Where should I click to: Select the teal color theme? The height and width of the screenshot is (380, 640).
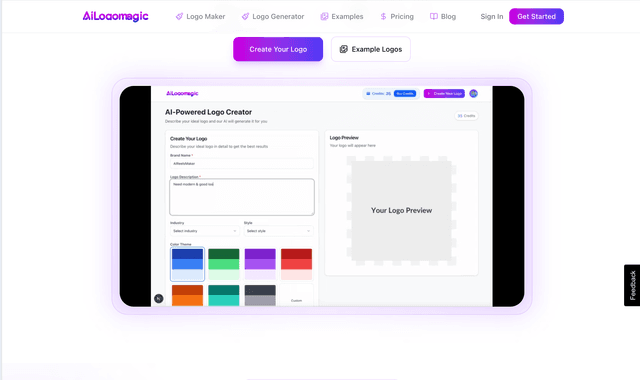click(x=224, y=295)
